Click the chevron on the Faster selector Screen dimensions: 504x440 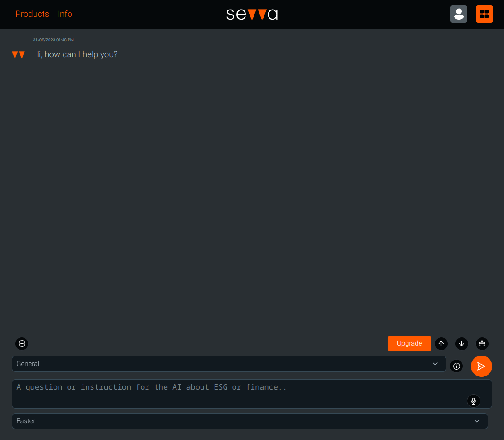(x=477, y=421)
